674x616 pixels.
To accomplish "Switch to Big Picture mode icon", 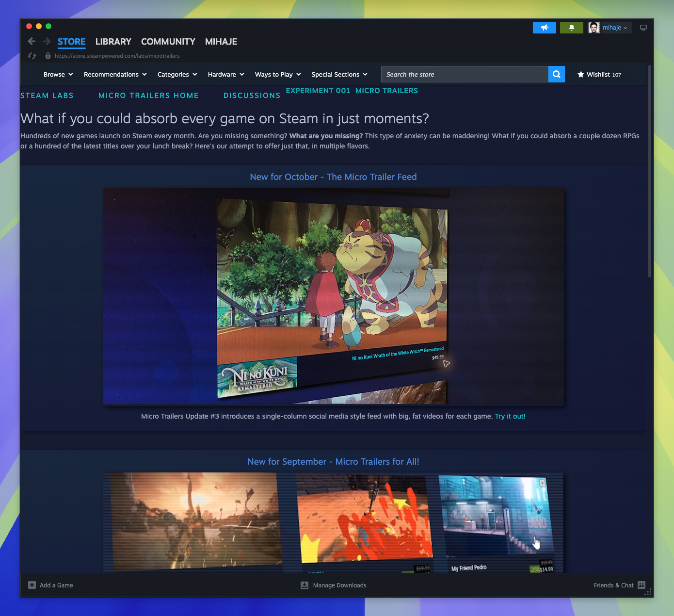I will click(x=643, y=28).
